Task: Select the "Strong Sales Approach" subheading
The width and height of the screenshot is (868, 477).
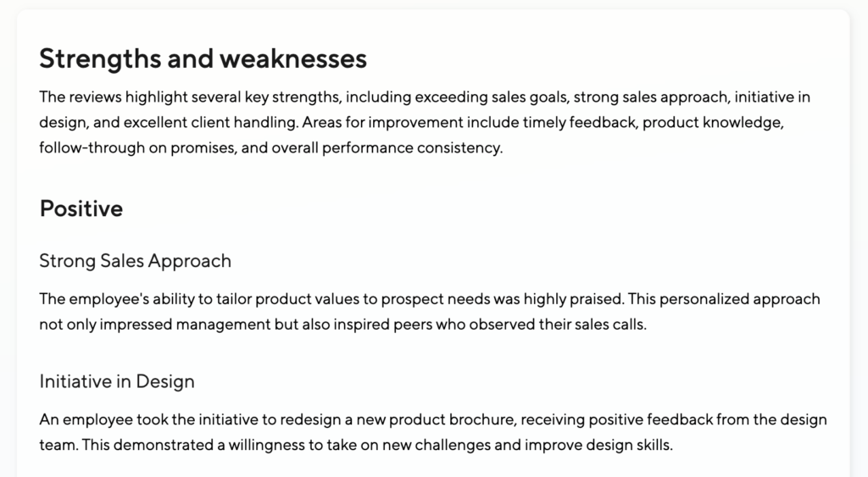Action: (x=135, y=261)
